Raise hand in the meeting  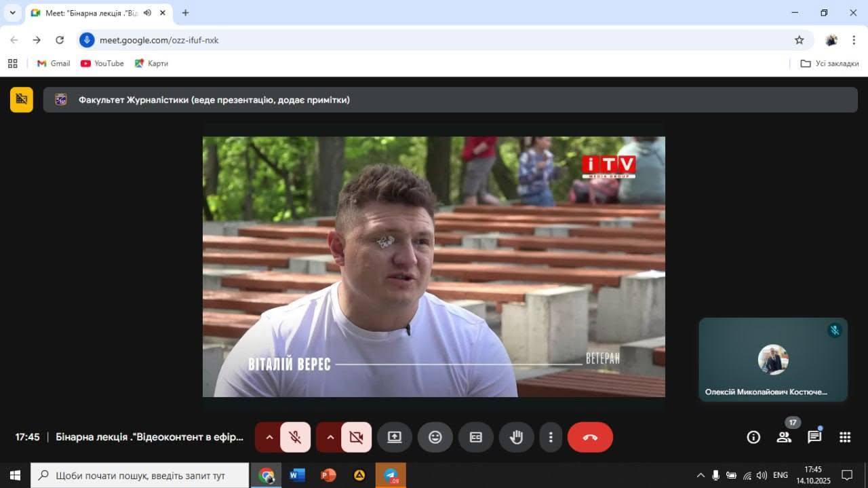[517, 437]
